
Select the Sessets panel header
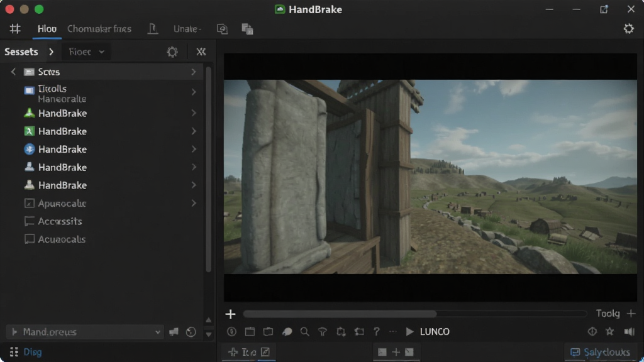pyautogui.click(x=21, y=52)
